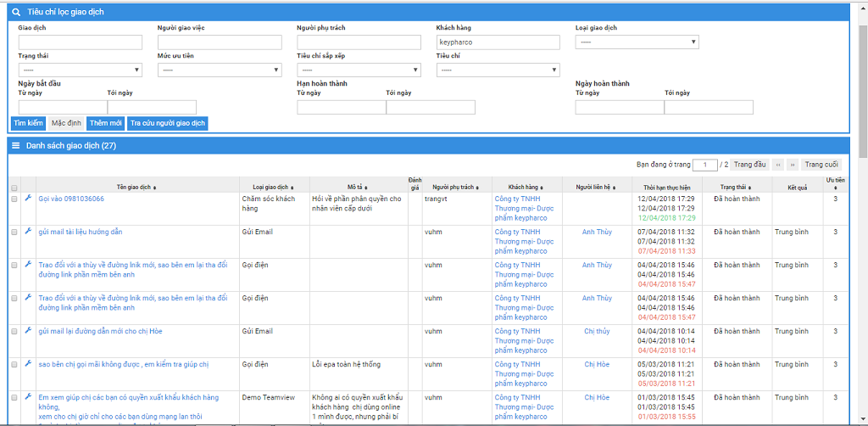Open the 'Tiêu chí sắp xếp' dropdown
868x426 pixels.
359,70
